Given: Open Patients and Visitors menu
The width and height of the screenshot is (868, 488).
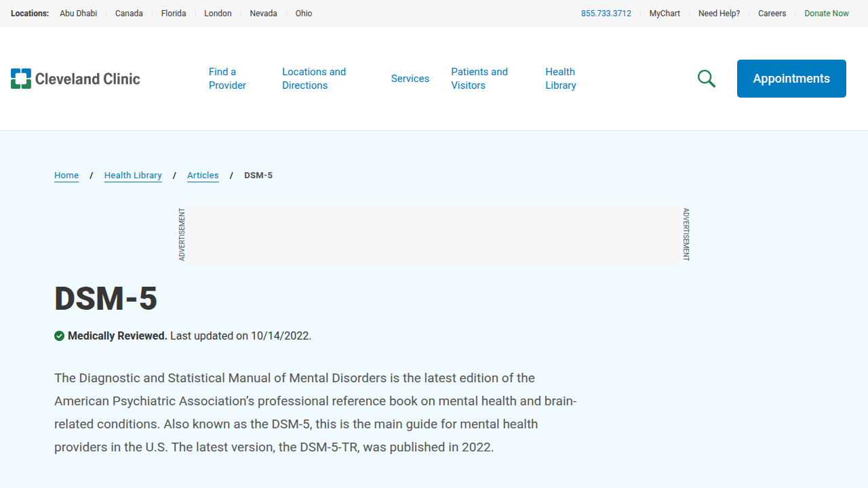Looking at the screenshot, I should [479, 79].
